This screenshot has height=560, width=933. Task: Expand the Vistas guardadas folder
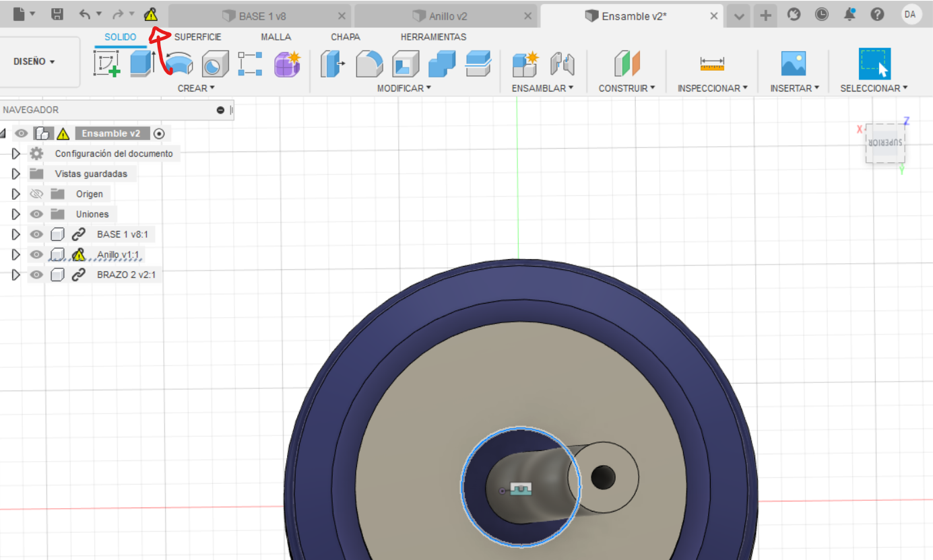(16, 174)
